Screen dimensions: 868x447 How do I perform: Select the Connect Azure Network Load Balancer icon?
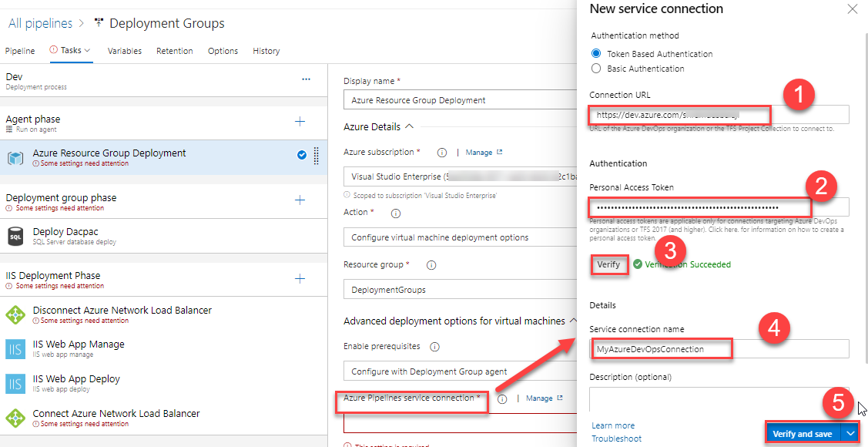[x=15, y=418]
